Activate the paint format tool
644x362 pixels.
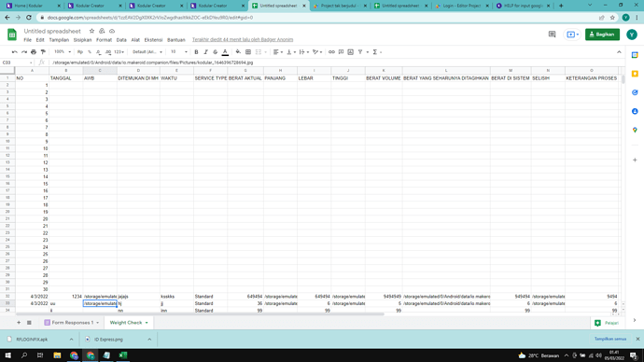pos(43,52)
